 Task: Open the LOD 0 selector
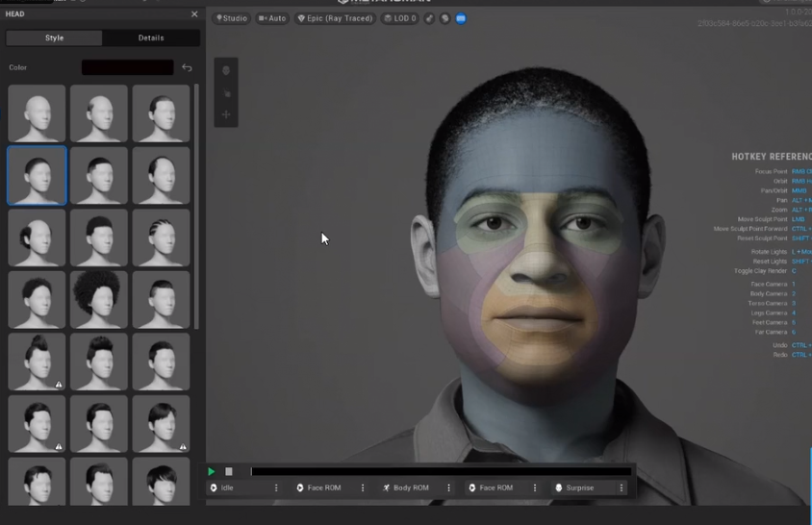(400, 18)
